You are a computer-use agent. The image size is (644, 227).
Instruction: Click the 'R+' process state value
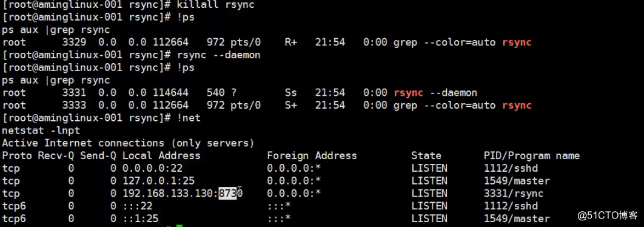tap(291, 42)
